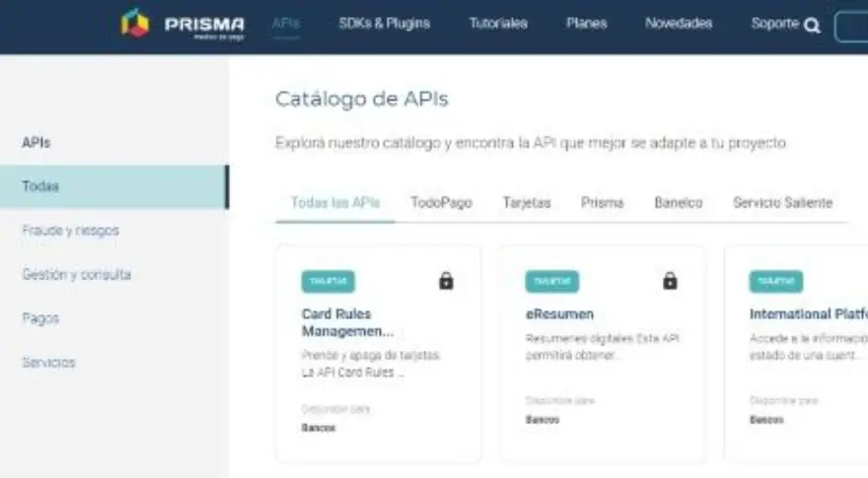Switch to the Tarjetas tab
Screen dimensions: 868x478
pyautogui.click(x=527, y=203)
